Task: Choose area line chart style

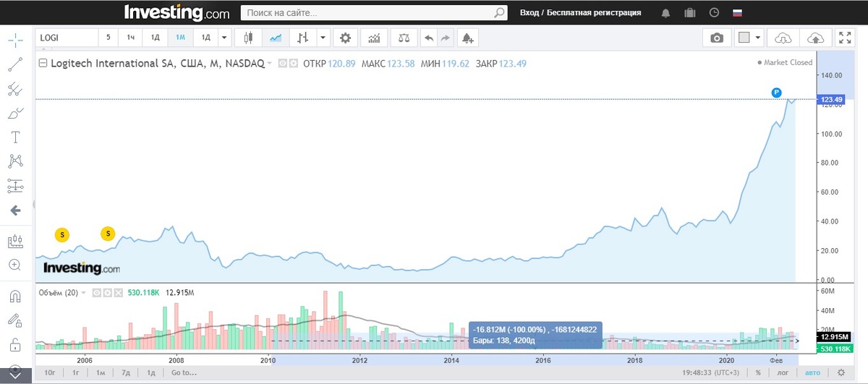Action: tap(276, 38)
